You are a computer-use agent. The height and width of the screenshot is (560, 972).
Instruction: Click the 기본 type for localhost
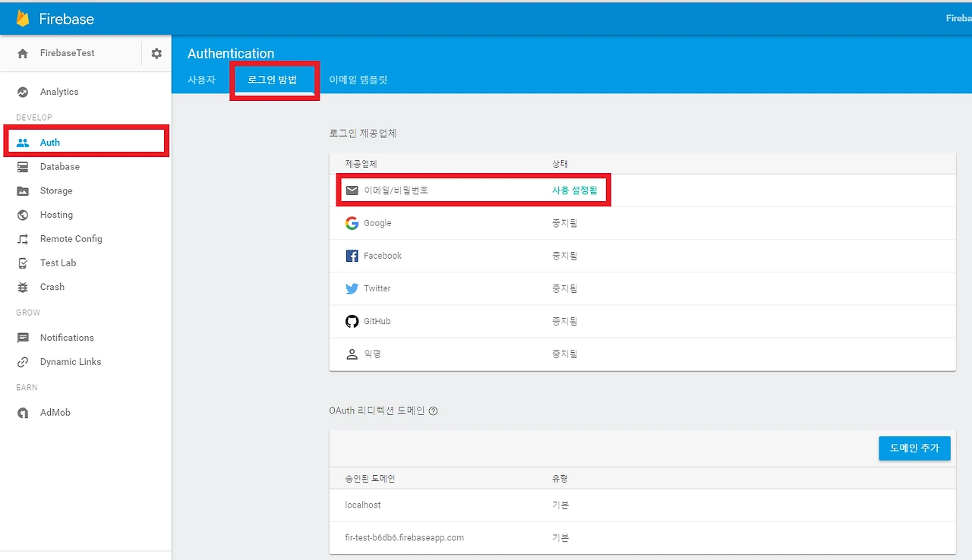pos(560,505)
